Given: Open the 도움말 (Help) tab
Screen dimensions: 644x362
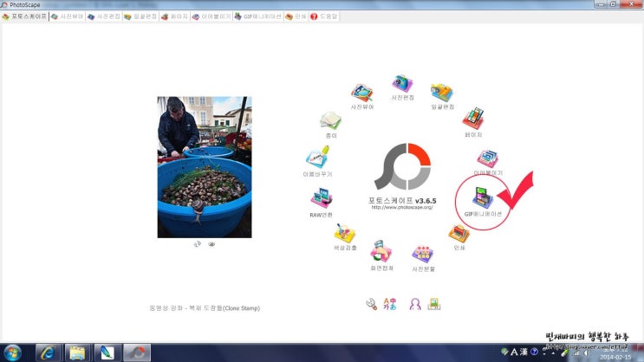Looking at the screenshot, I should click(324, 16).
